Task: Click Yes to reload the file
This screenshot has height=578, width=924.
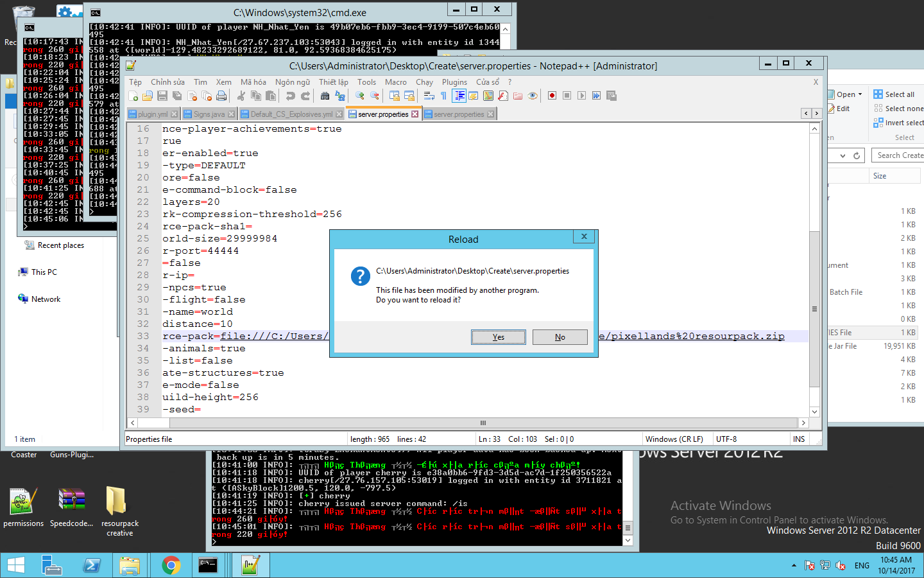Action: point(498,337)
